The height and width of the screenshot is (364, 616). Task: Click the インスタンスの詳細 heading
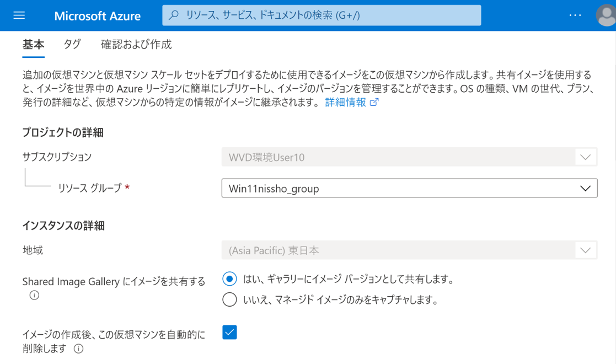point(63,226)
